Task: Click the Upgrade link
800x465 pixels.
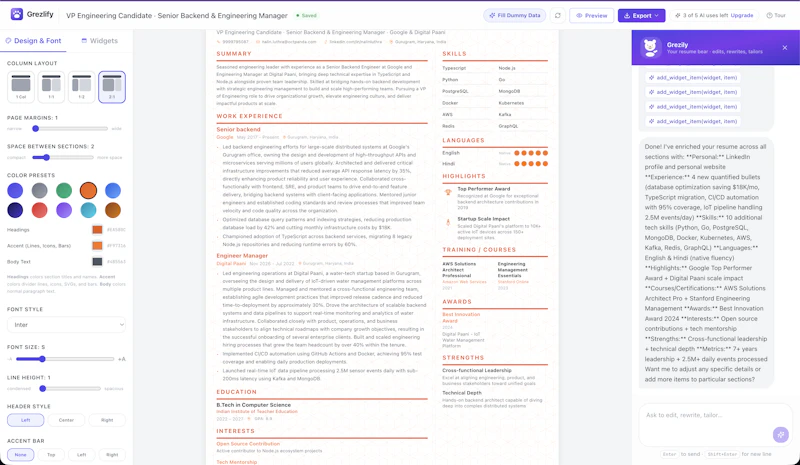Action: (x=741, y=15)
